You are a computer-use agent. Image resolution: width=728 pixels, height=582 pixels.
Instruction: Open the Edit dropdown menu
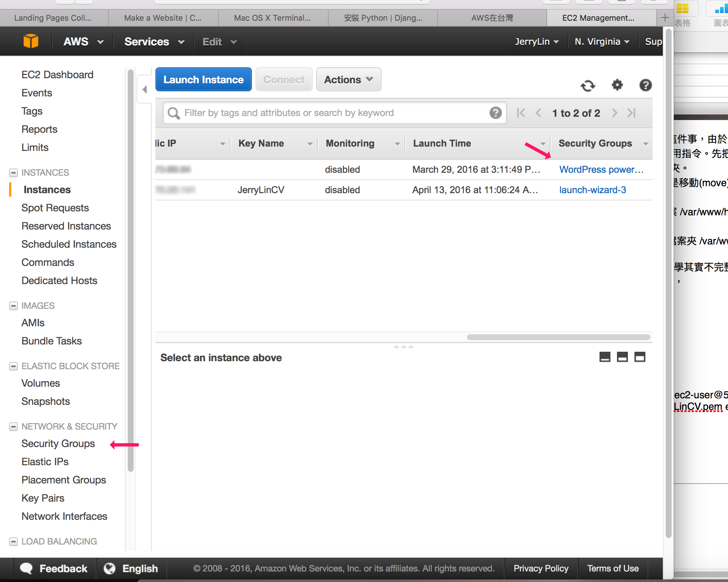click(x=219, y=42)
